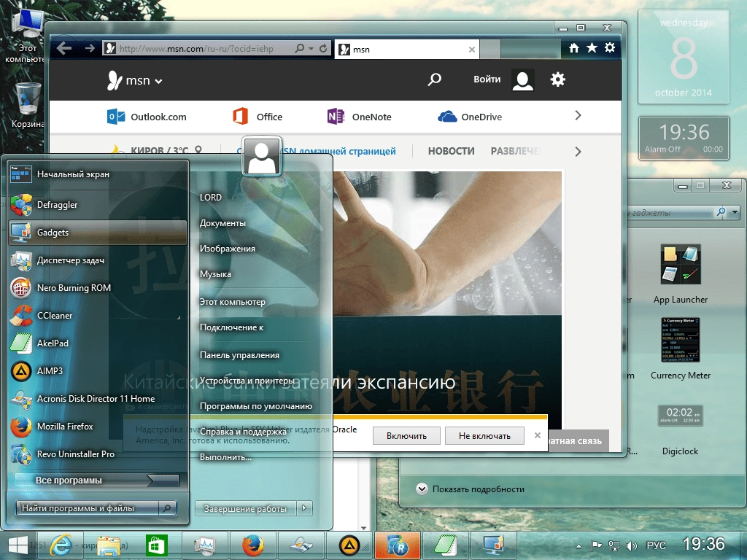Switch input language РУС in tray
The height and width of the screenshot is (560, 747).
coord(656,545)
